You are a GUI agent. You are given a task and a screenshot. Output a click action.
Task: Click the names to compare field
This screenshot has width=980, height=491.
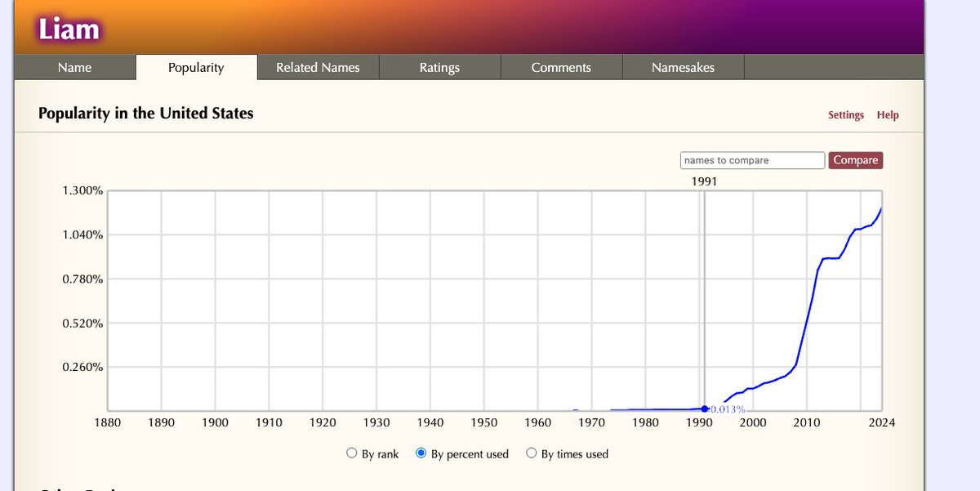click(x=752, y=160)
